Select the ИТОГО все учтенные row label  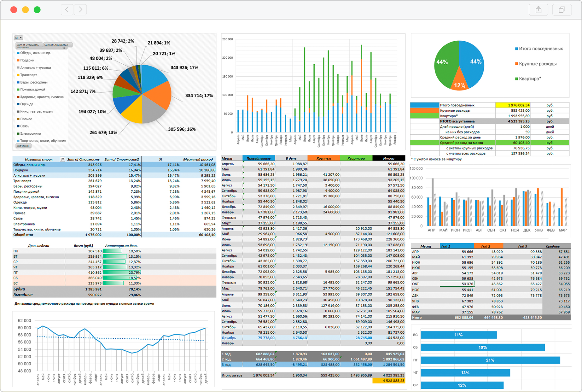tap(457, 121)
